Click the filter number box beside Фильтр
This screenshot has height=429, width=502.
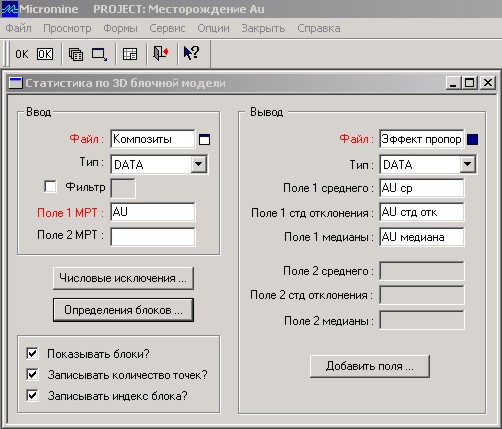coord(123,188)
